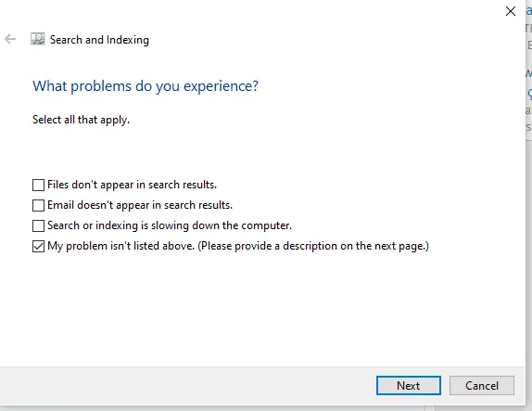Tick the Email doesn't appear checkbox box
532x411 pixels.
tap(38, 206)
